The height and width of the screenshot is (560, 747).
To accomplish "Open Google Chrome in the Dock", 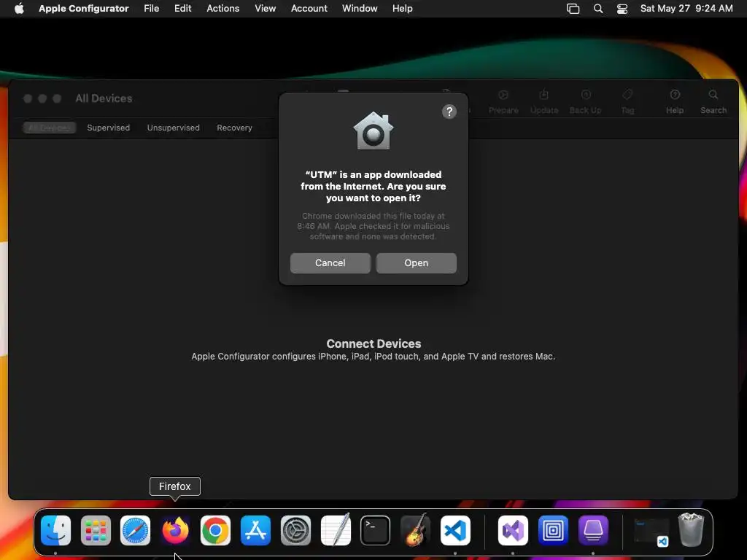I will point(215,530).
